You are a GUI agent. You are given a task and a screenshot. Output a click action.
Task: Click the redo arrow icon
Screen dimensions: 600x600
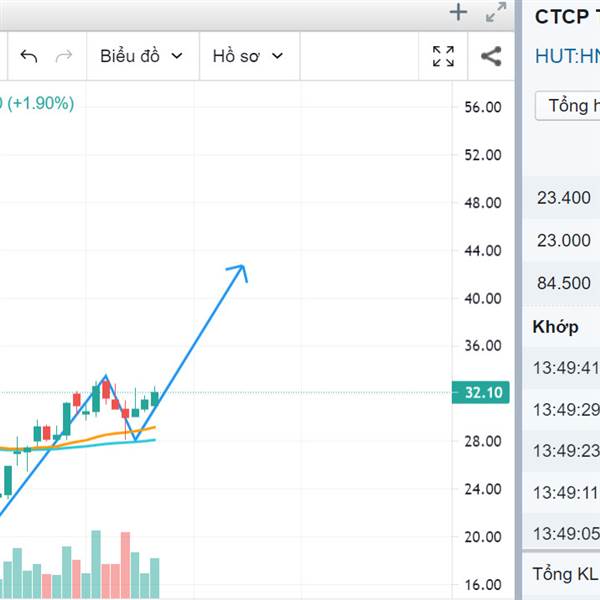[64, 56]
